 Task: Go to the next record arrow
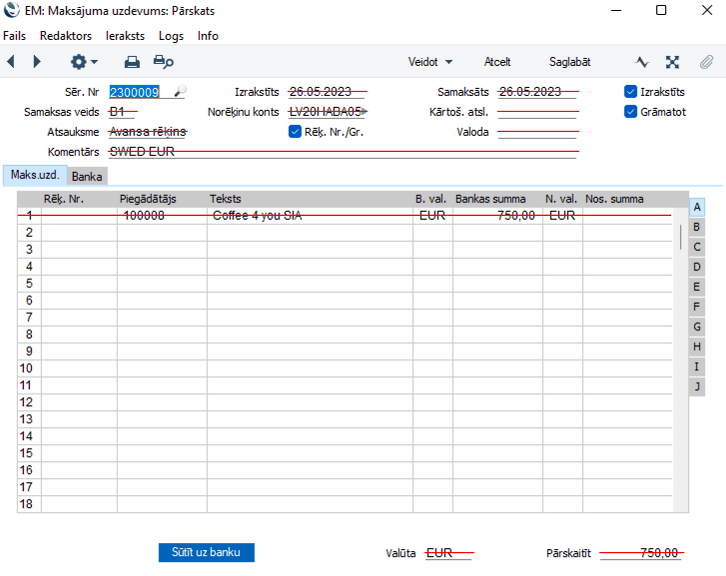37,62
